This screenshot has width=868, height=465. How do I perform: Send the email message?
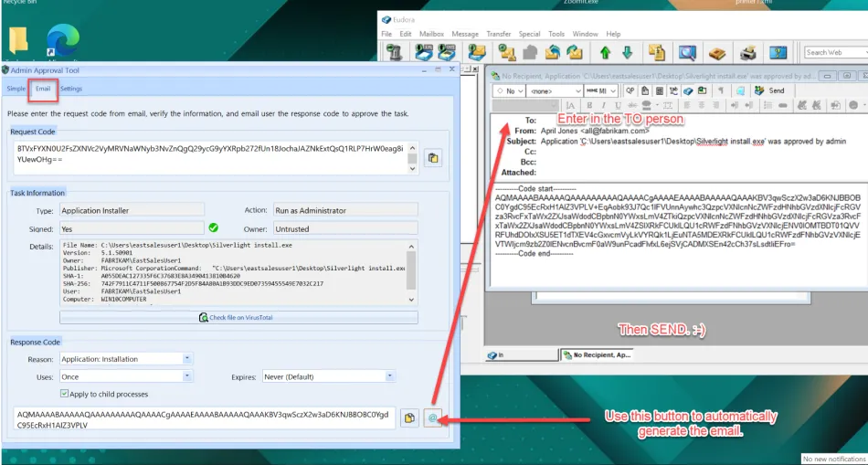point(770,90)
